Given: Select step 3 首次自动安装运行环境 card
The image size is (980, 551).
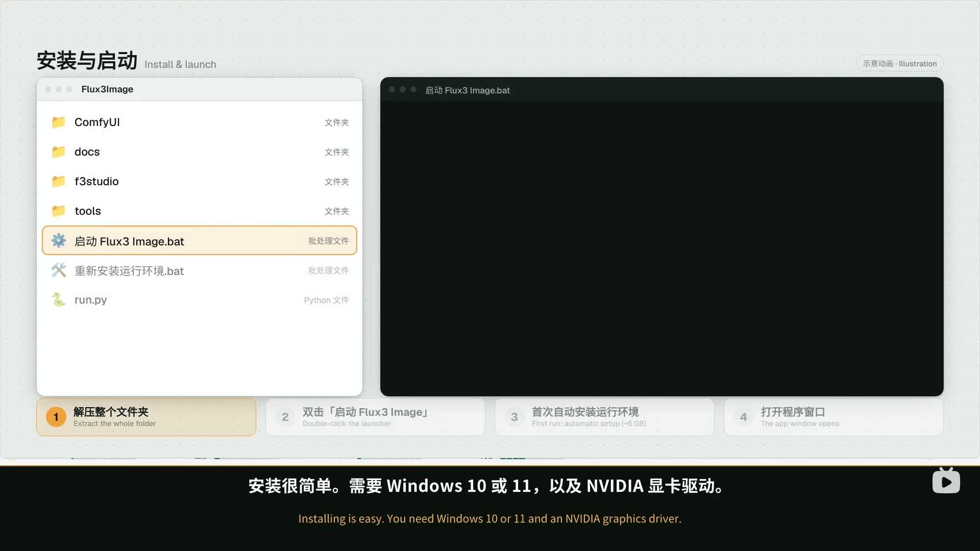Looking at the screenshot, I should coord(604,417).
